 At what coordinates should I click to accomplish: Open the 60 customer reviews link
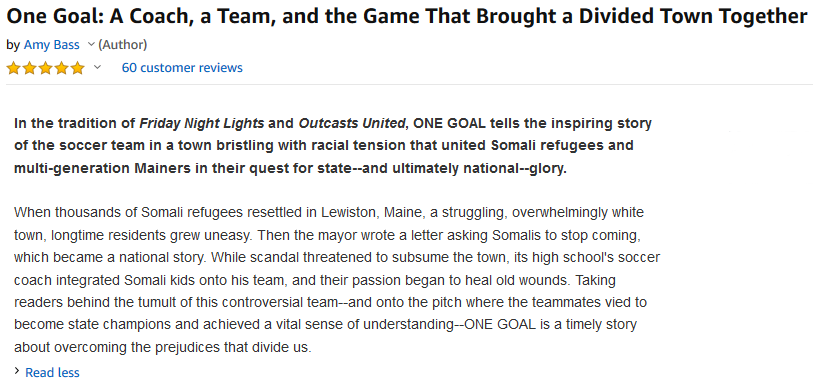click(182, 67)
